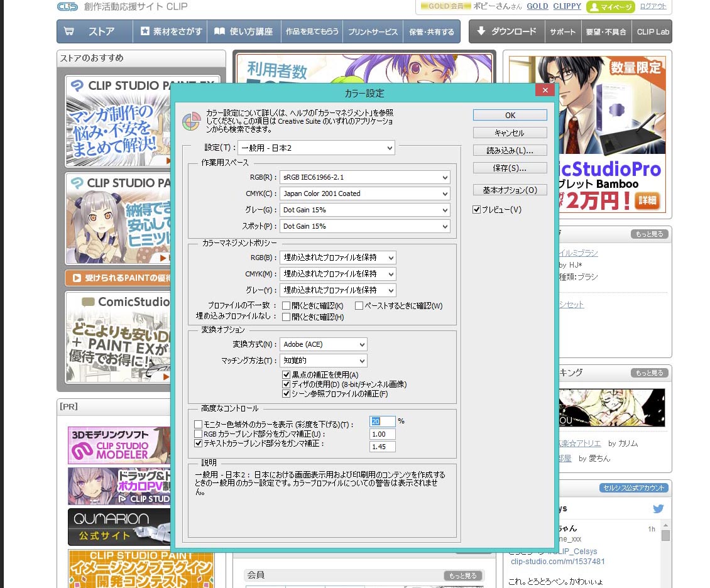
Task: Open the QUMARION 公式サイト banner
Action: (119, 527)
